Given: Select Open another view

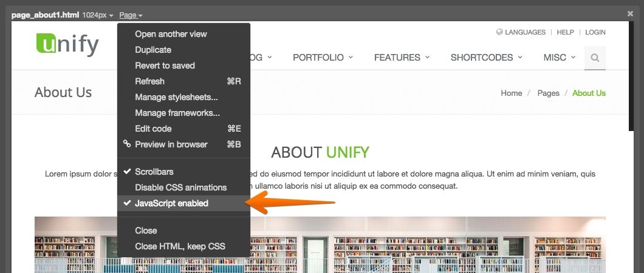Looking at the screenshot, I should coord(183,34).
